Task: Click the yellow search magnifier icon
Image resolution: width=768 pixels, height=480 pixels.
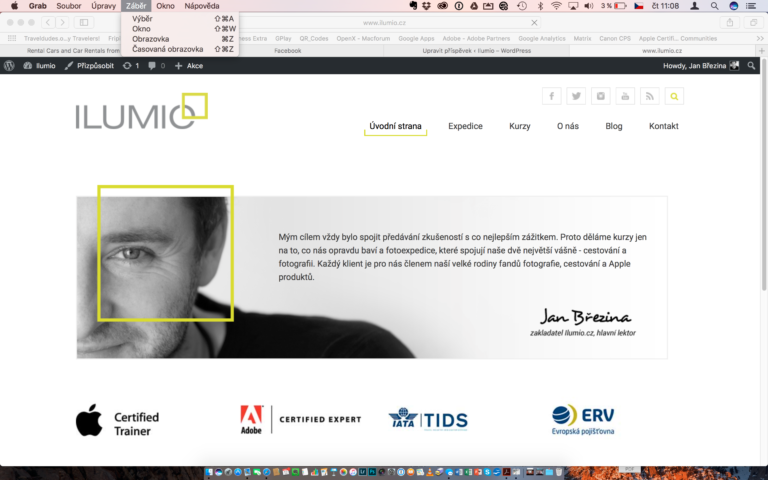Action: pyautogui.click(x=674, y=96)
